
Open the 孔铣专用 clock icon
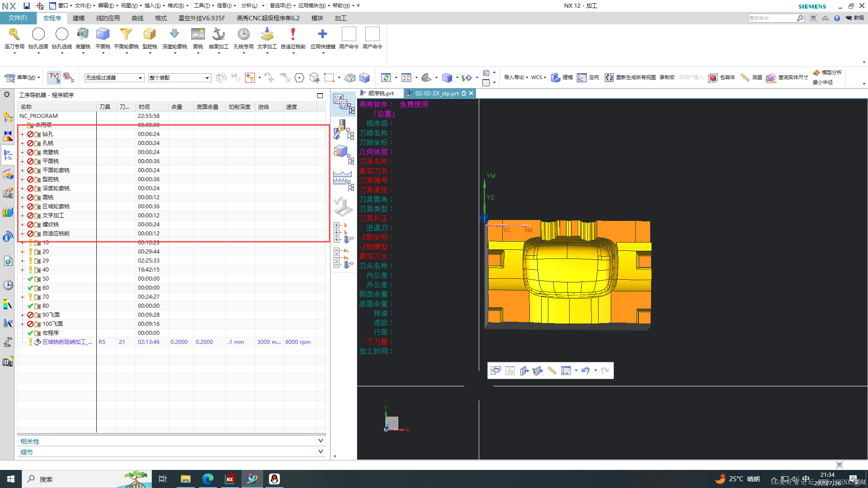coord(244,34)
